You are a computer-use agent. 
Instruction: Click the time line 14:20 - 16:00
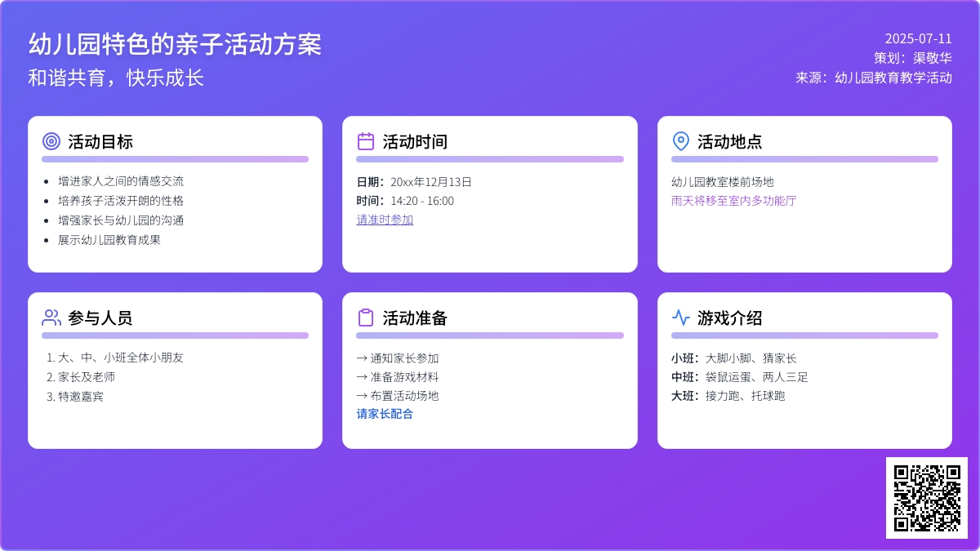(405, 201)
